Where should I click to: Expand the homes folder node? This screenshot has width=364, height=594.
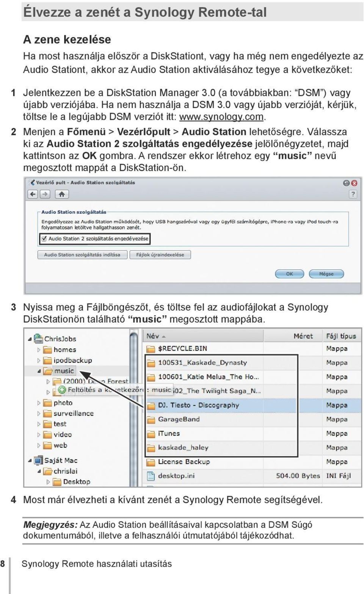(39, 350)
